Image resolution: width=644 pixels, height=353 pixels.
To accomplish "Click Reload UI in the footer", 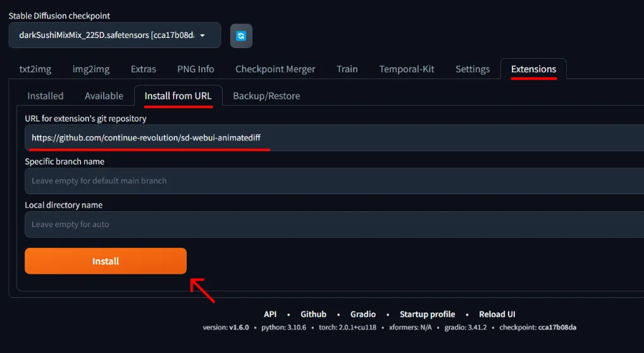I will click(x=497, y=314).
